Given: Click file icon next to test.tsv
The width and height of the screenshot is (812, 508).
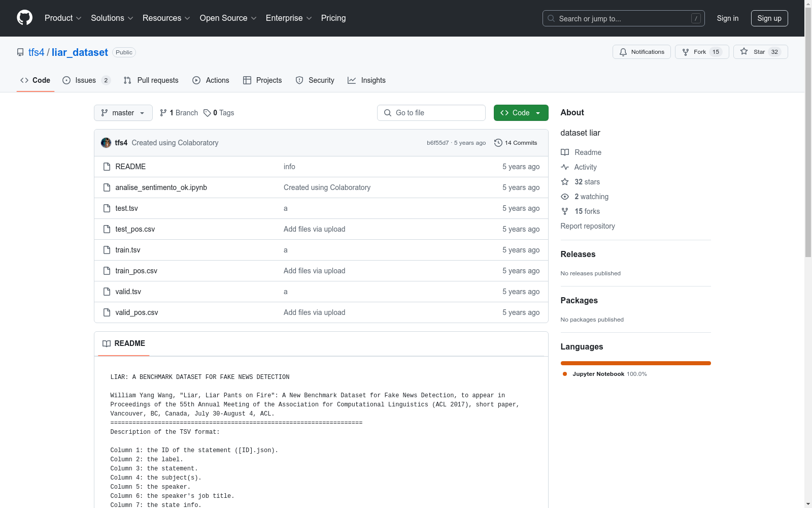Looking at the screenshot, I should 107,208.
